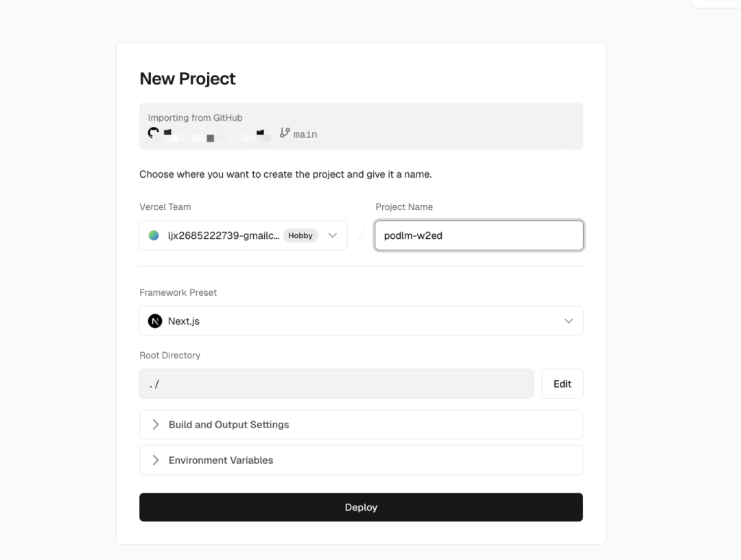Image resolution: width=741 pixels, height=560 pixels.
Task: Click the Vercel team avatar circle
Action: pos(154,235)
